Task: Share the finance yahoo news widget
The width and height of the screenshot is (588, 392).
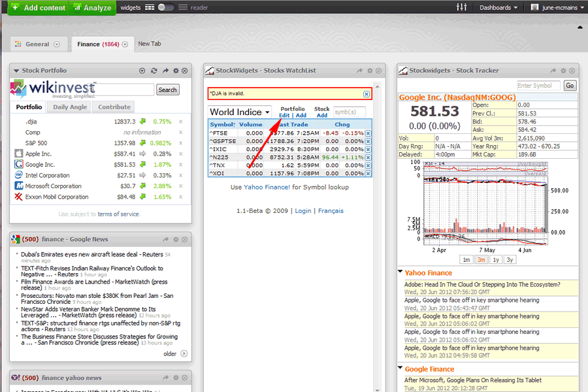Action: tap(166, 378)
